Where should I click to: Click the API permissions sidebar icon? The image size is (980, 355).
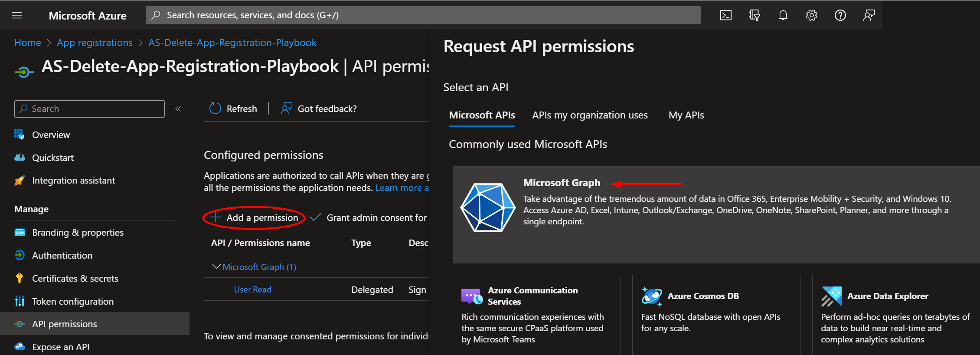tap(20, 324)
